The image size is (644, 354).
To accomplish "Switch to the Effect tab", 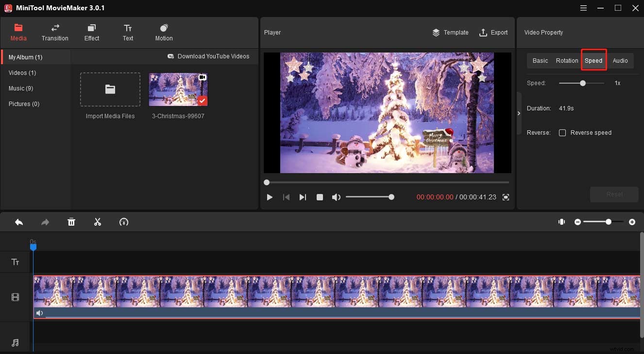I will click(91, 33).
